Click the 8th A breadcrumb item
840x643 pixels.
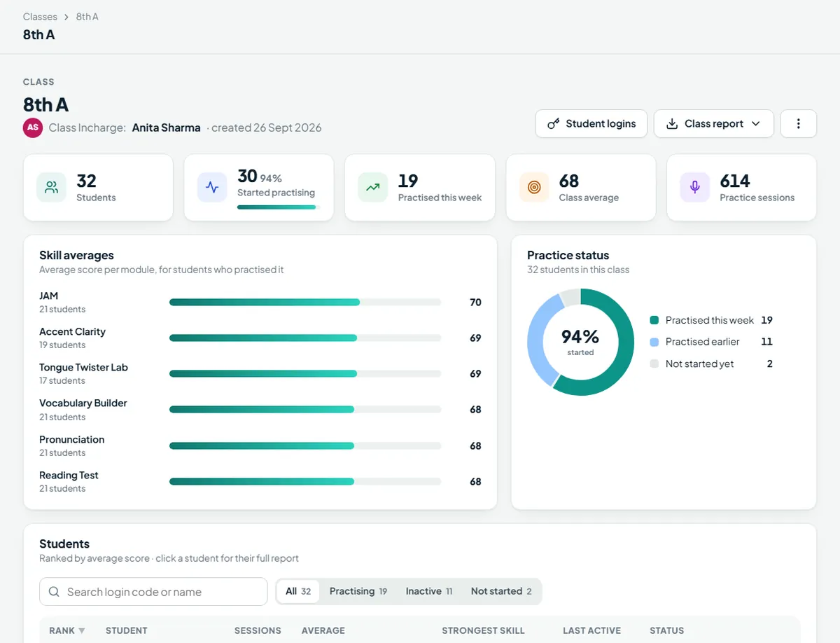click(87, 17)
